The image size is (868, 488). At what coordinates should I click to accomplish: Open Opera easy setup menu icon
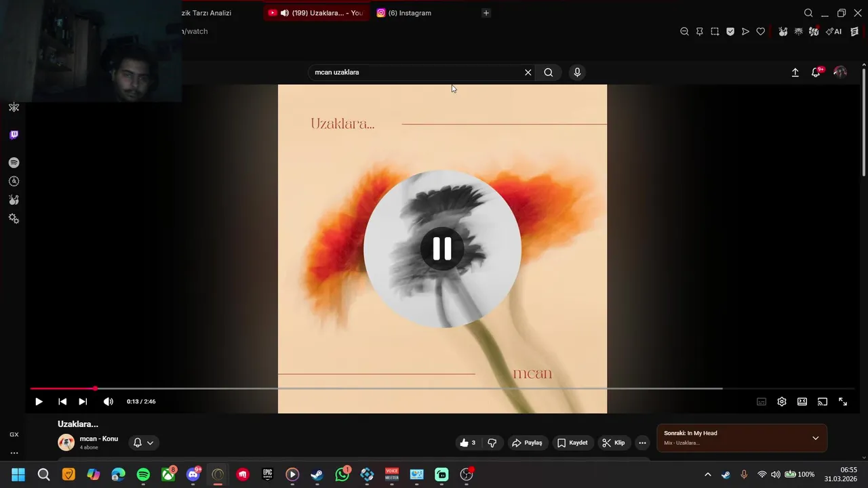(x=854, y=31)
